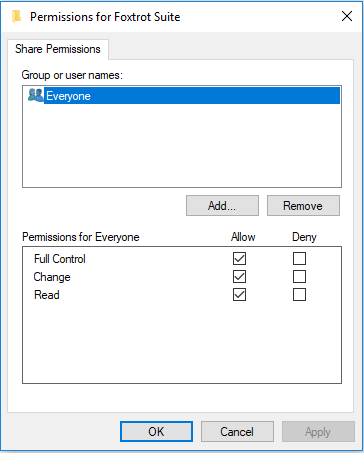The height and width of the screenshot is (453, 364).
Task: Check Deny for Read permission
Action: 299,295
